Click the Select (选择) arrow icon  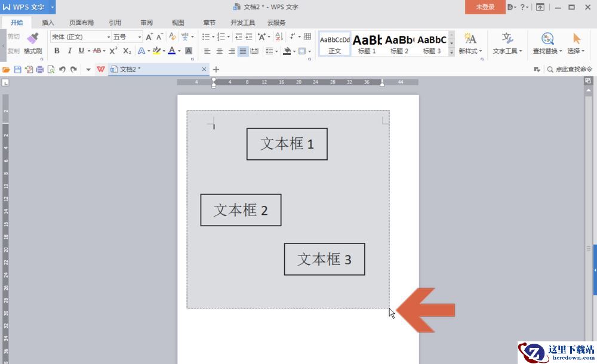tap(577, 38)
